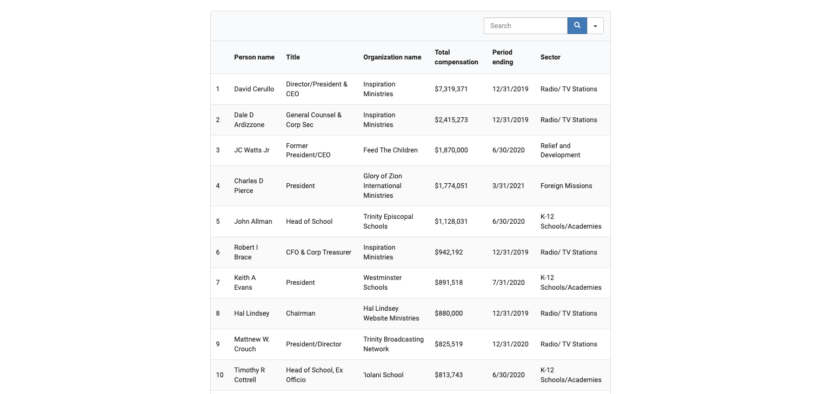Click the $880,000 compensation value
The width and height of the screenshot is (820, 394).
449,313
